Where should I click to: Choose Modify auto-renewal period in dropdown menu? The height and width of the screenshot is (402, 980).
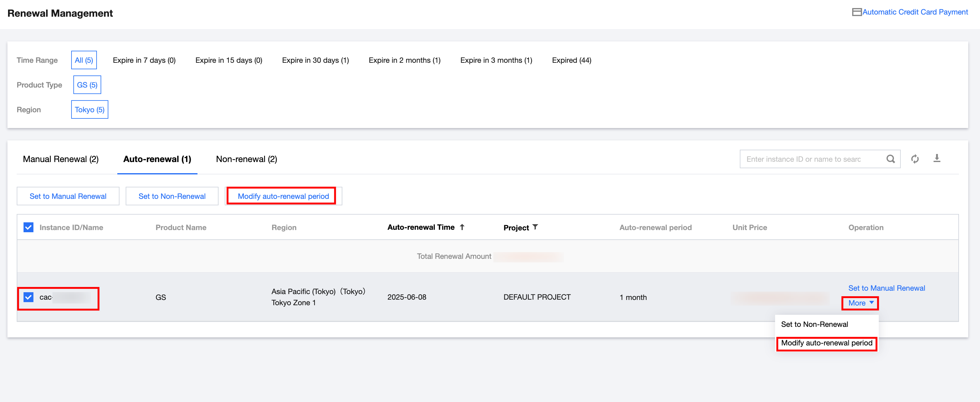pos(826,343)
